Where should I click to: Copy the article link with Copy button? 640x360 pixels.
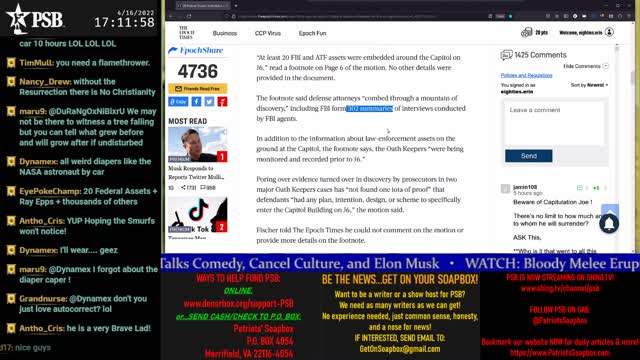(x=178, y=102)
